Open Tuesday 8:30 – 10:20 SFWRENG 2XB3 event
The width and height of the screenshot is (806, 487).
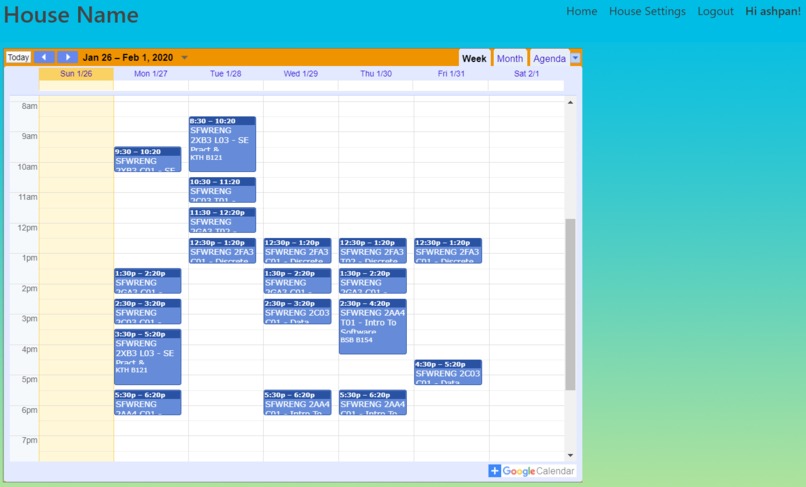pyautogui.click(x=222, y=144)
